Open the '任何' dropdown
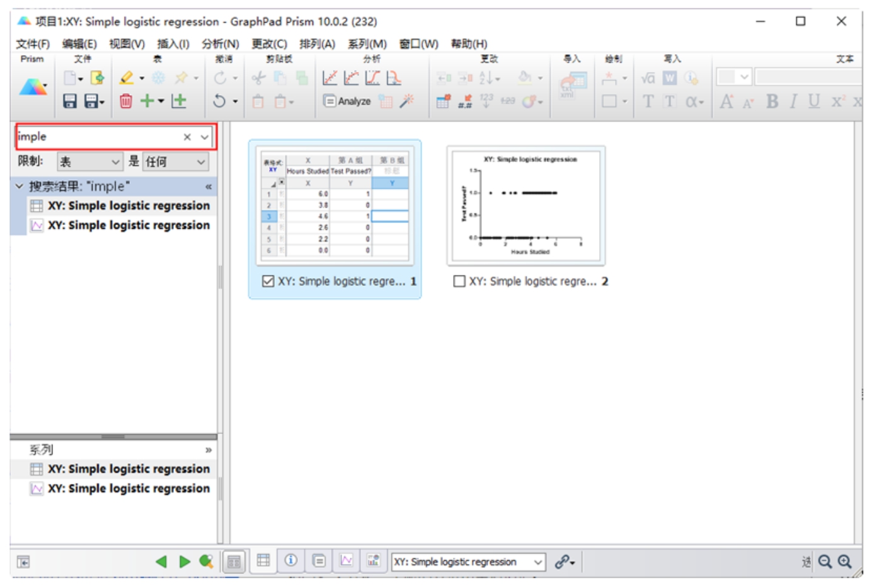872x588 pixels. [x=175, y=162]
